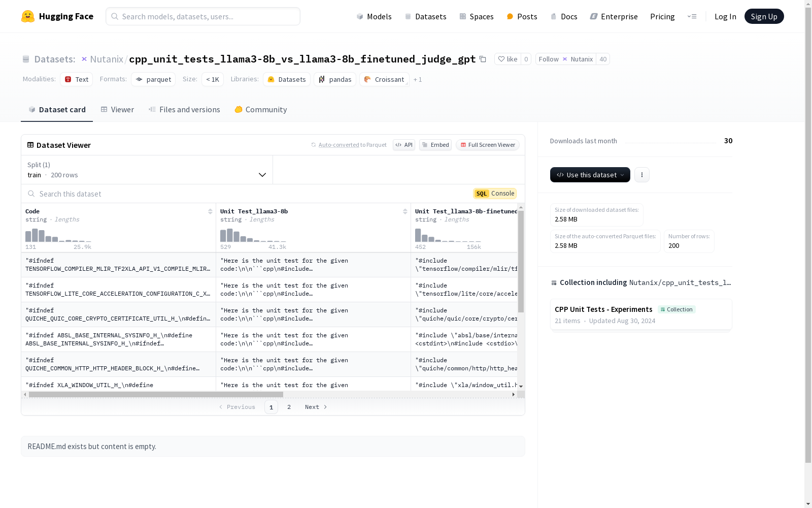Click the Code cell with QUICHE_COMMON_HTTP_HTTP_HEADER_BLOCK
The image size is (812, 508).
(x=118, y=364)
